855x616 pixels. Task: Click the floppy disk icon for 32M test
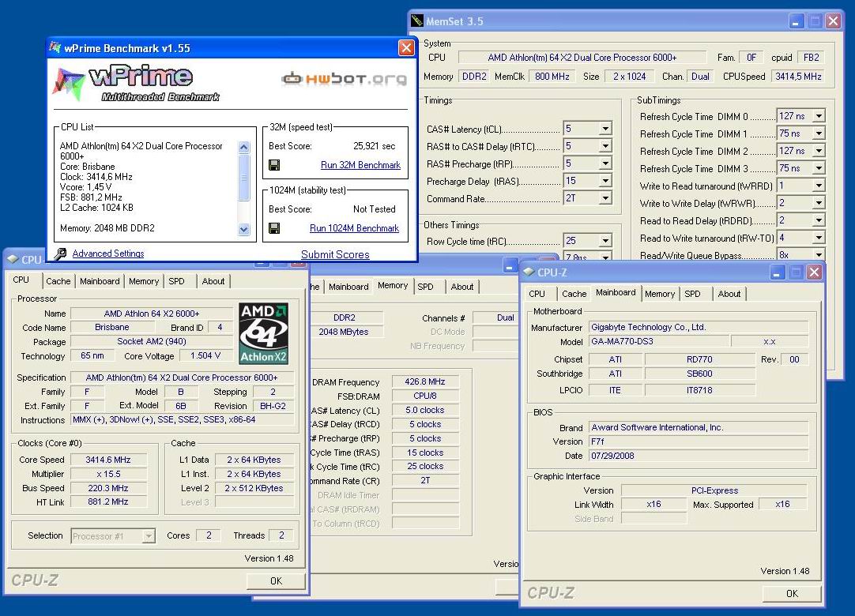point(274,164)
